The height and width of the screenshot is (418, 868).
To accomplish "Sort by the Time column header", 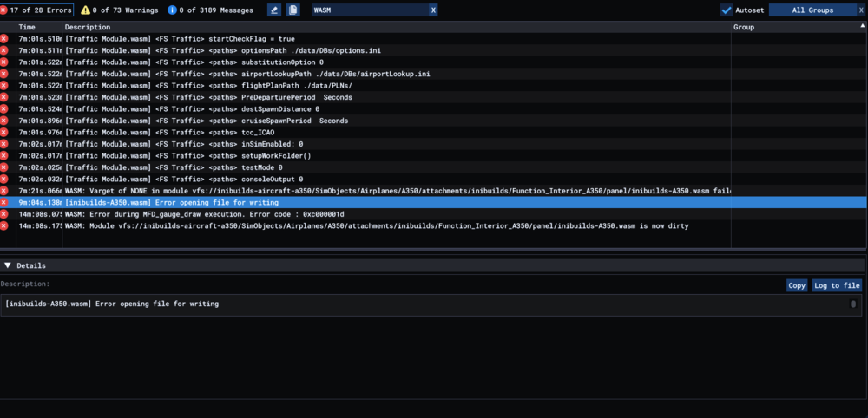I will click(x=28, y=27).
